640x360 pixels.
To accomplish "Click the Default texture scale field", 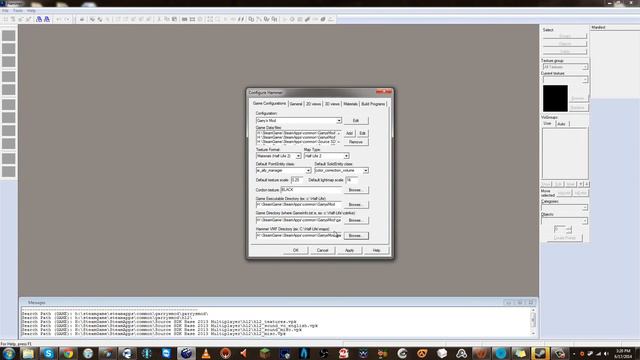I will point(297,180).
